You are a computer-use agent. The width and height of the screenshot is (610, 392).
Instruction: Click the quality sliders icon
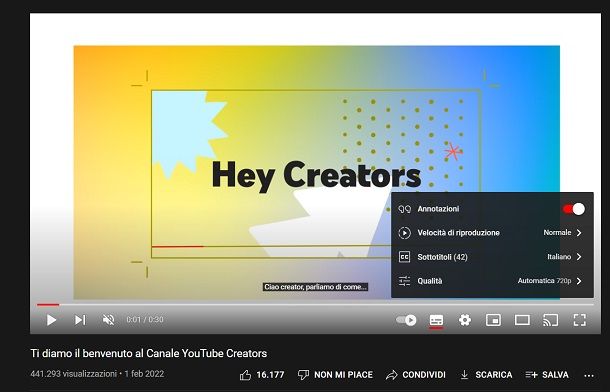pos(405,281)
